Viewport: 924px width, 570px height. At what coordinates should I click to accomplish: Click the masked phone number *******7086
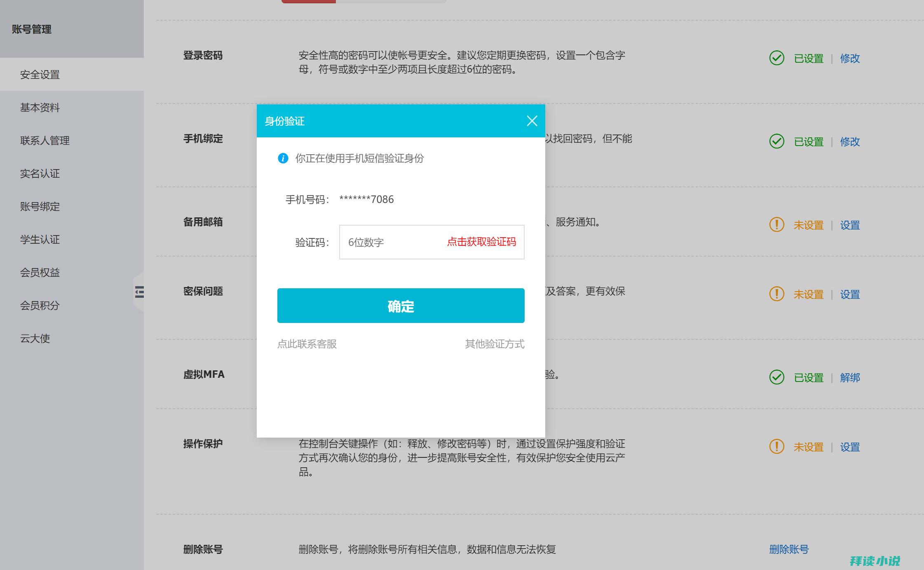pyautogui.click(x=366, y=200)
